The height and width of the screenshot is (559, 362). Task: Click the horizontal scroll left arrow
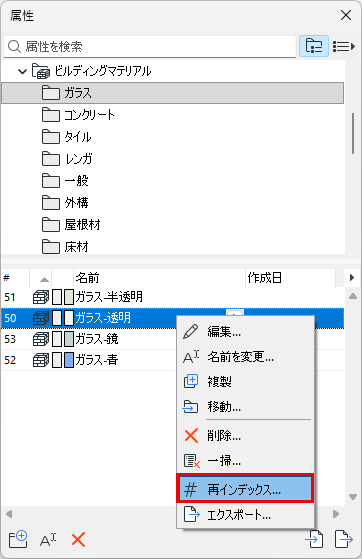(x=9, y=514)
